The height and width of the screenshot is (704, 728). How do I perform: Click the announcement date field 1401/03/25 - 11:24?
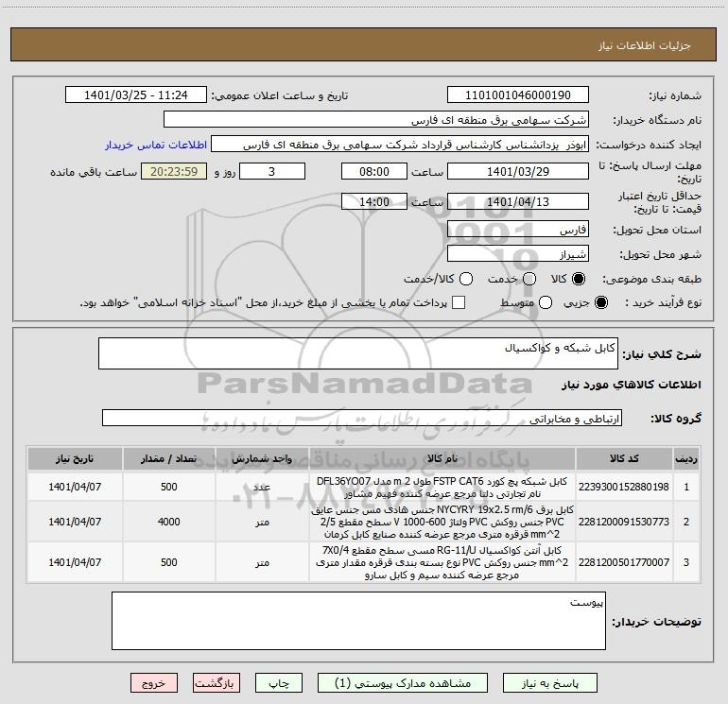click(135, 95)
